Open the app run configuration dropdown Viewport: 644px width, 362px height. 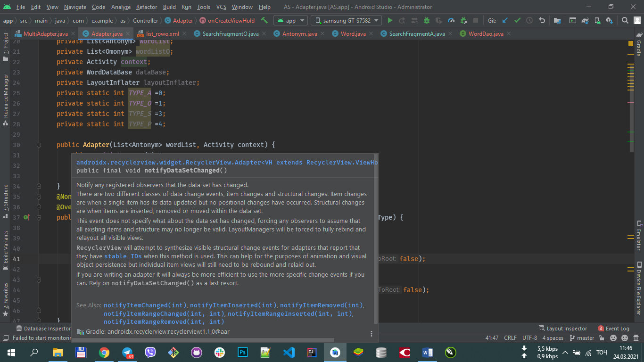(290, 21)
